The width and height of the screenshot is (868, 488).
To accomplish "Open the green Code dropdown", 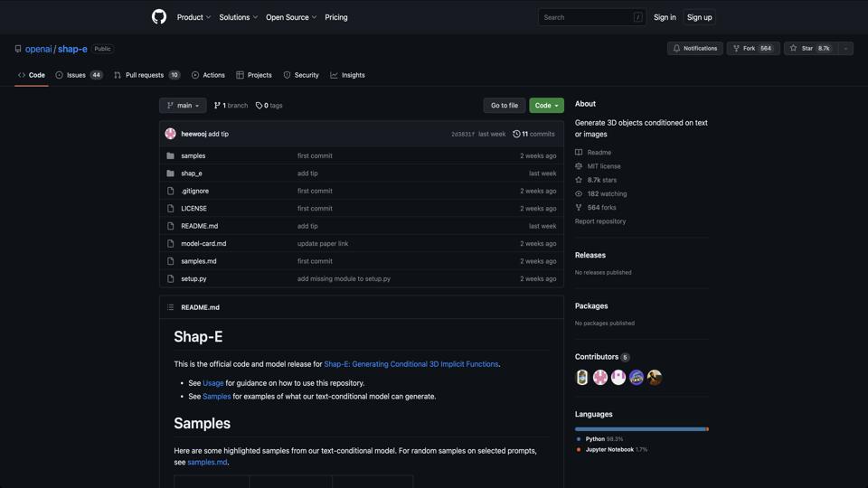I will pos(546,106).
